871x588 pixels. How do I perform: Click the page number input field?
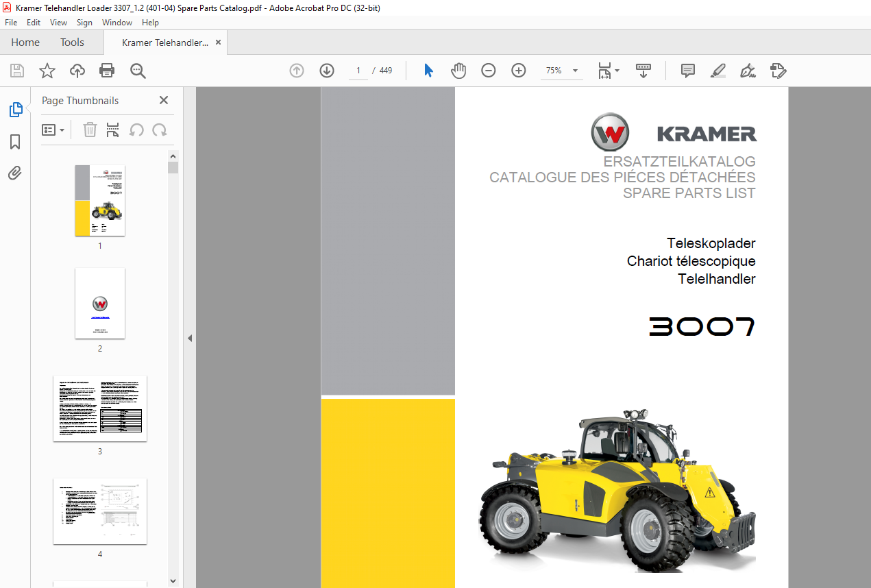358,71
